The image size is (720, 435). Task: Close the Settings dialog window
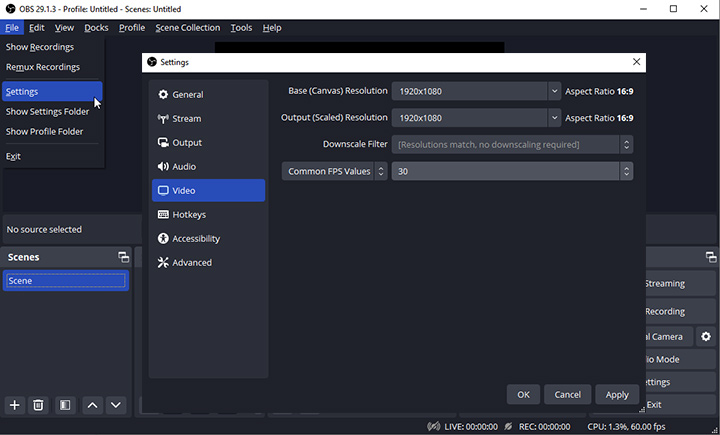pyautogui.click(x=636, y=62)
